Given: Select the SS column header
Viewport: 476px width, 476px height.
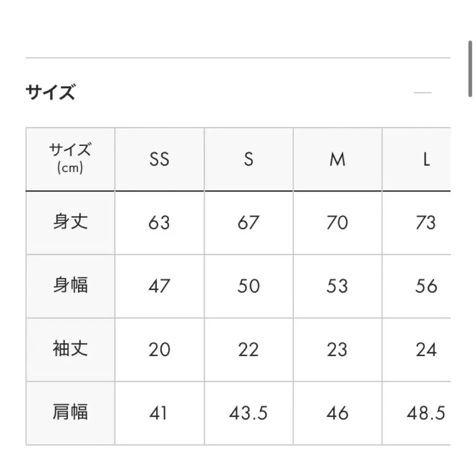Looking at the screenshot, I should [159, 159].
